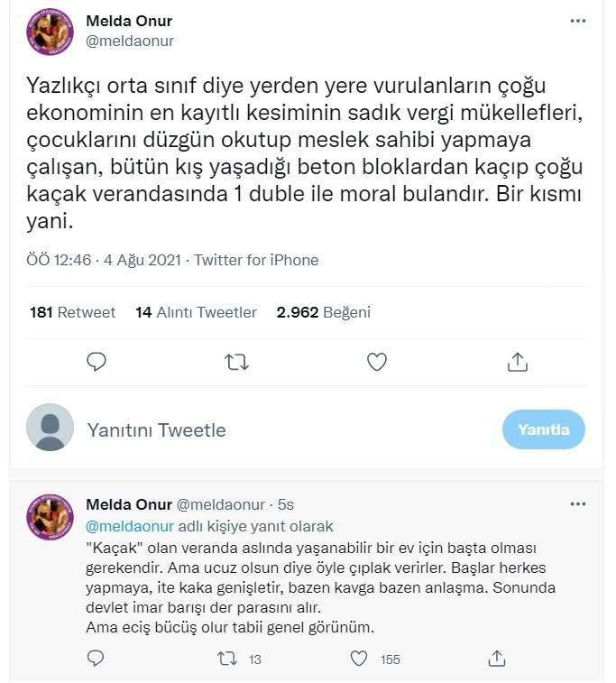The width and height of the screenshot is (616, 683).
Task: Like the reply tweet with 155 likes
Action: [x=359, y=659]
